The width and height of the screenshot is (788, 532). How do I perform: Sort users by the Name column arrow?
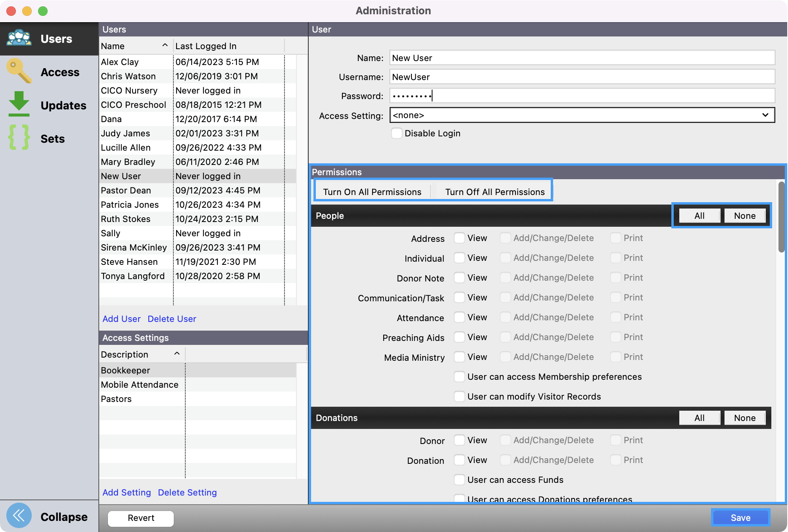pyautogui.click(x=165, y=46)
